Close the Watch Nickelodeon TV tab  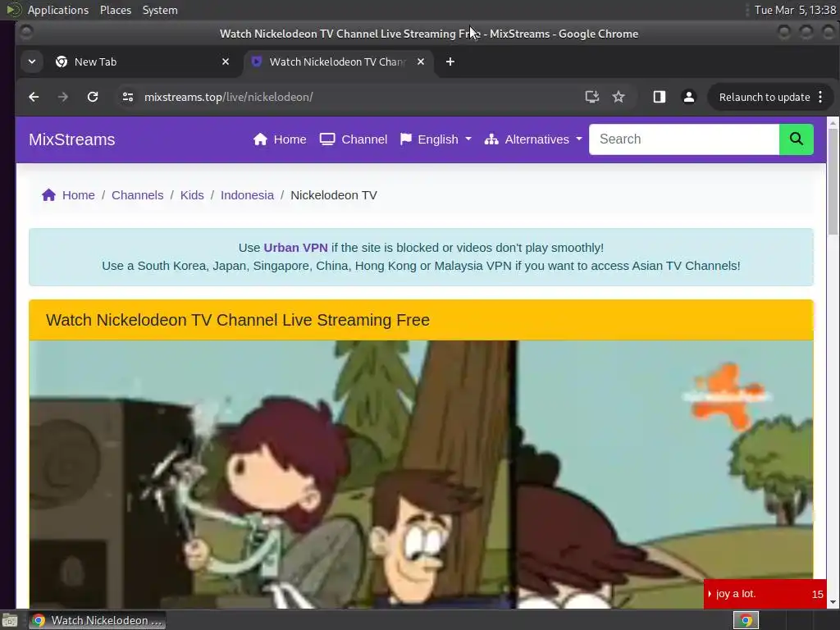[421, 62]
